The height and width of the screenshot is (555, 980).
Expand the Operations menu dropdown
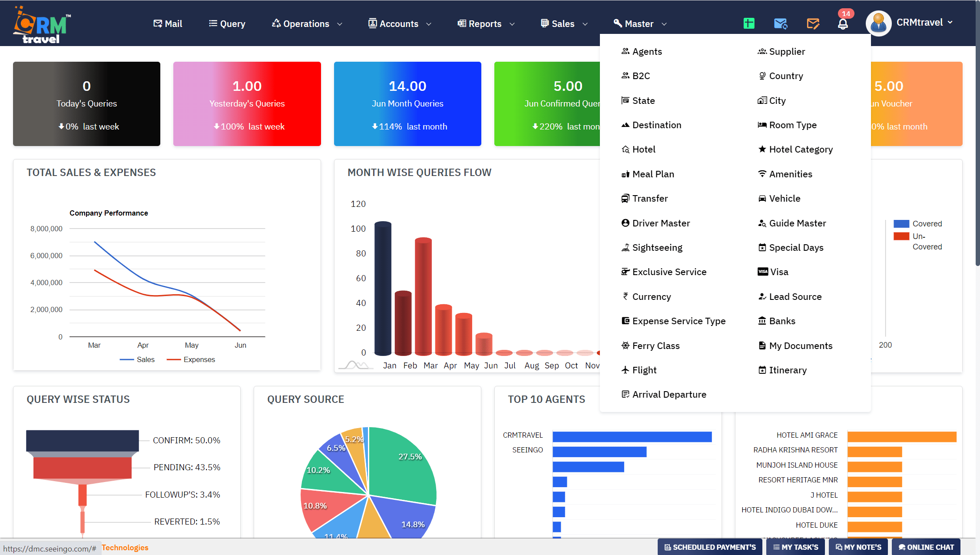pyautogui.click(x=307, y=23)
